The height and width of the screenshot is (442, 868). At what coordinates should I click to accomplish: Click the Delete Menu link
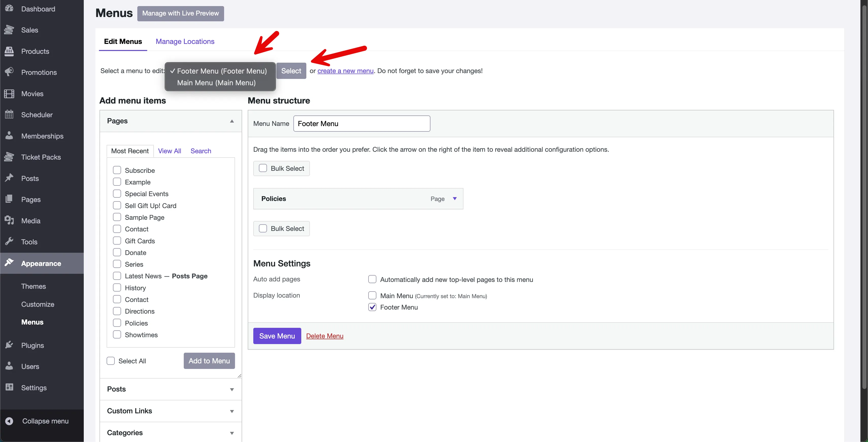point(325,336)
